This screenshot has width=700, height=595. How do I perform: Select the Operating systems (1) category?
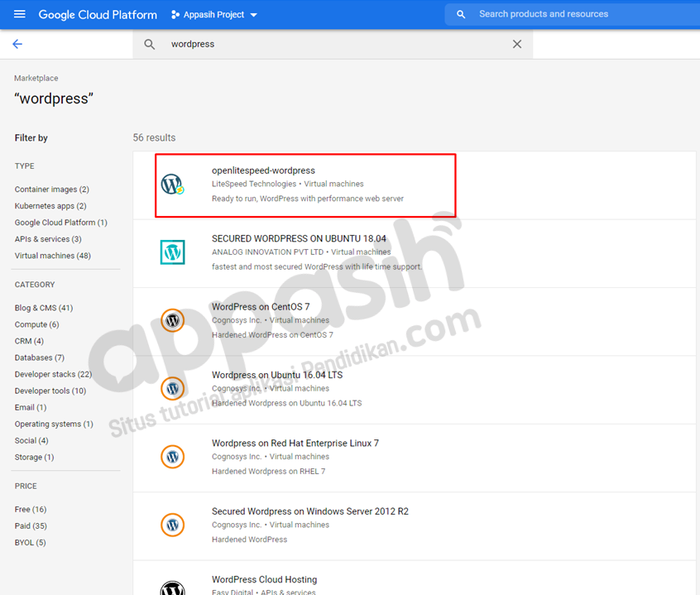pos(54,424)
